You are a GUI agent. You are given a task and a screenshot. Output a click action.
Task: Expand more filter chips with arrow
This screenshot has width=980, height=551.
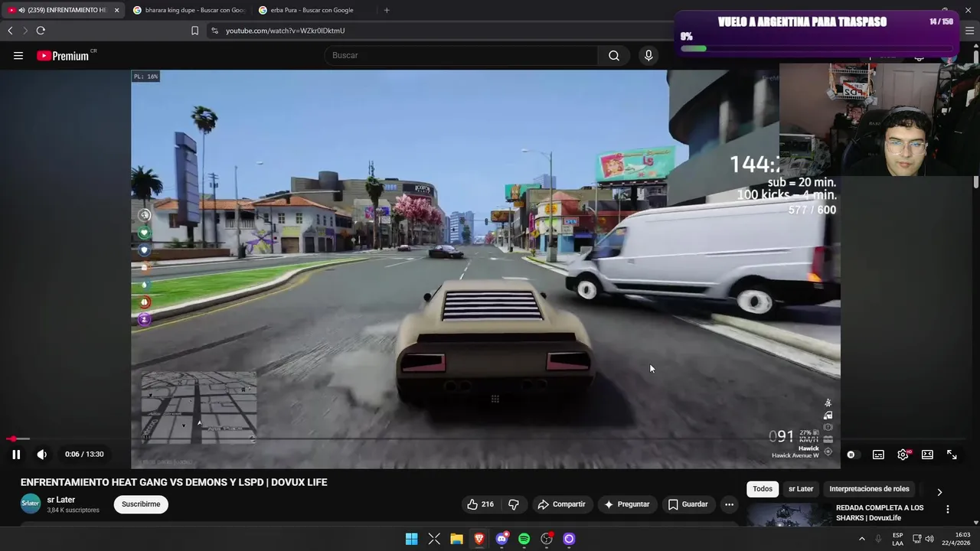point(939,492)
